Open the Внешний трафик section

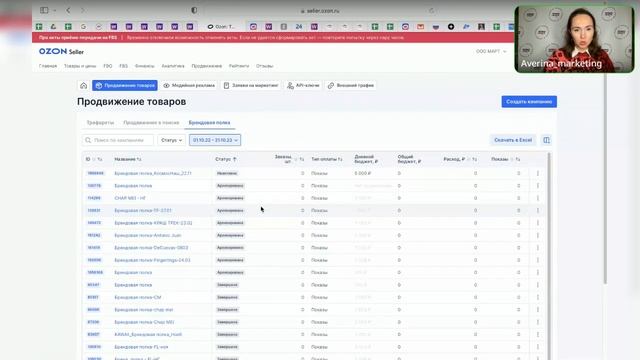(351, 85)
